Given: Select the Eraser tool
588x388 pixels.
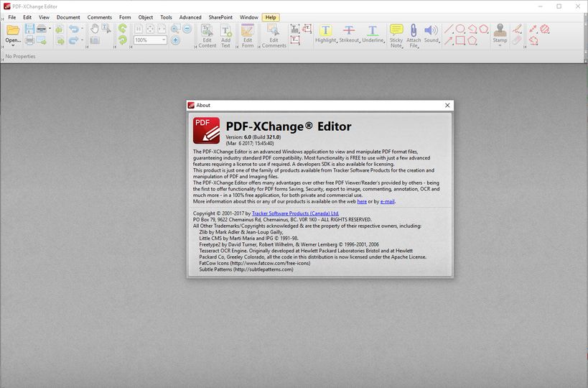Looking at the screenshot, I should pos(518,40).
